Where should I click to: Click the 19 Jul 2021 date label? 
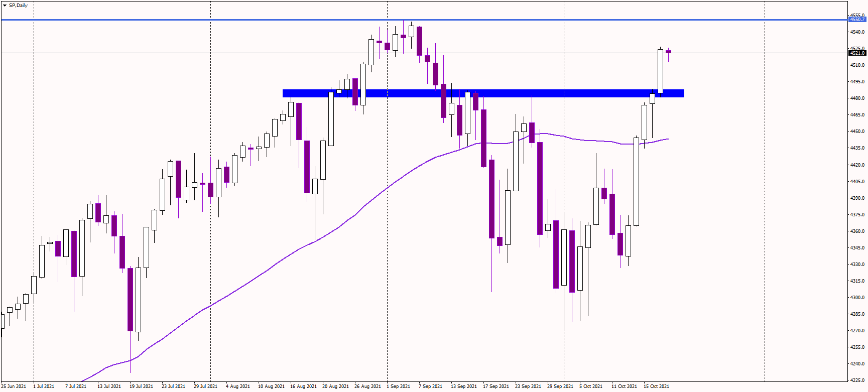point(141,386)
